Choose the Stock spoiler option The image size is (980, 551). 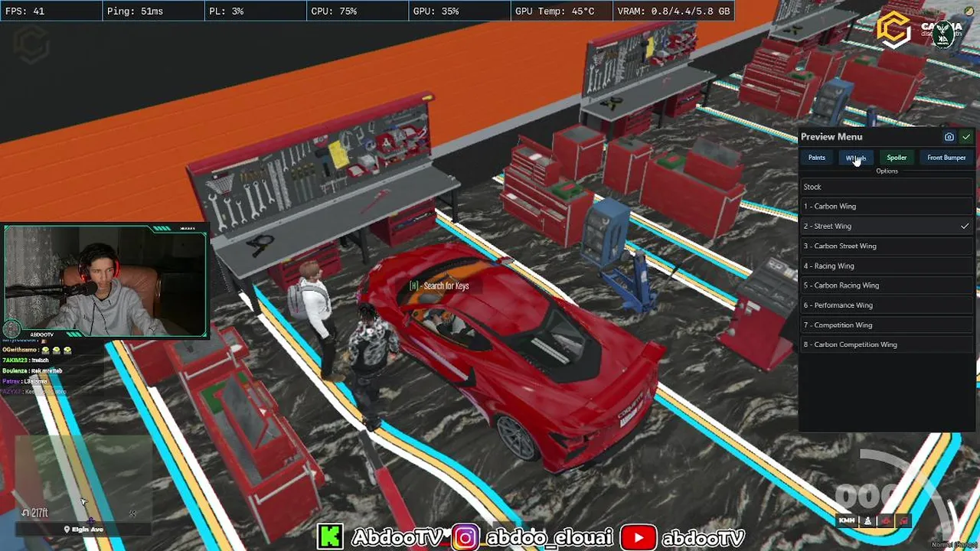coord(887,187)
